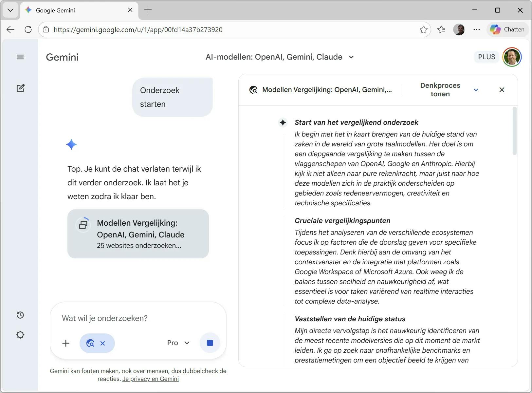This screenshot has height=393, width=532.
Task: Click the panel title Modellen Vergelijking: OpenAI, Gemini
Action: pos(327,90)
